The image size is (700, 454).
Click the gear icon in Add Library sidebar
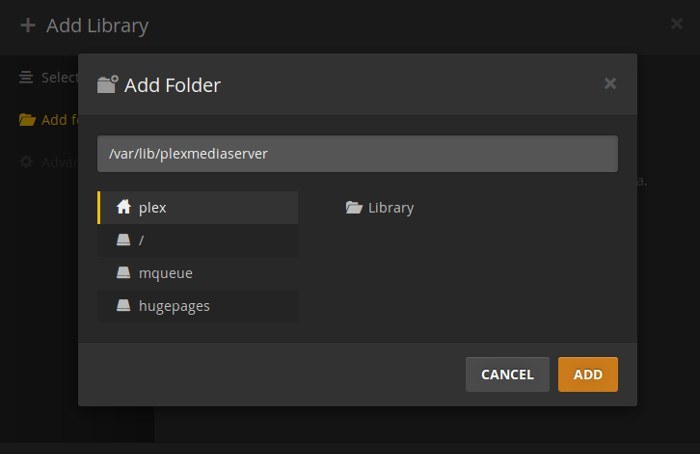click(x=26, y=162)
